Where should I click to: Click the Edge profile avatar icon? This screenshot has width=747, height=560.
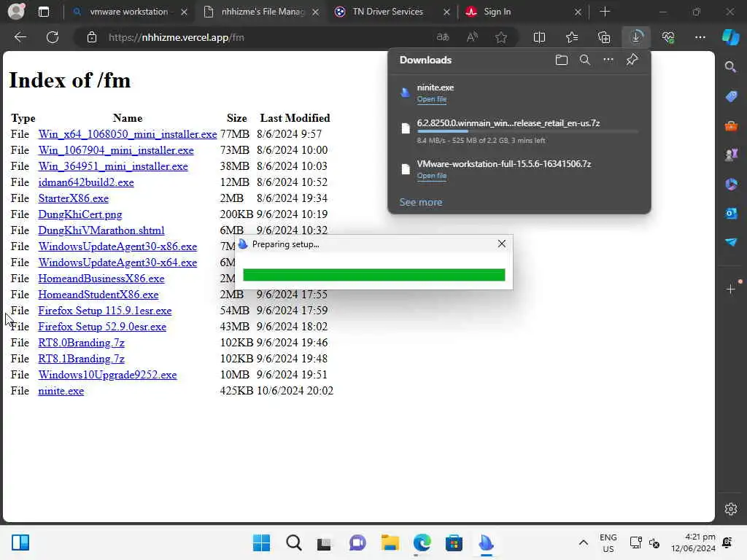(16, 12)
